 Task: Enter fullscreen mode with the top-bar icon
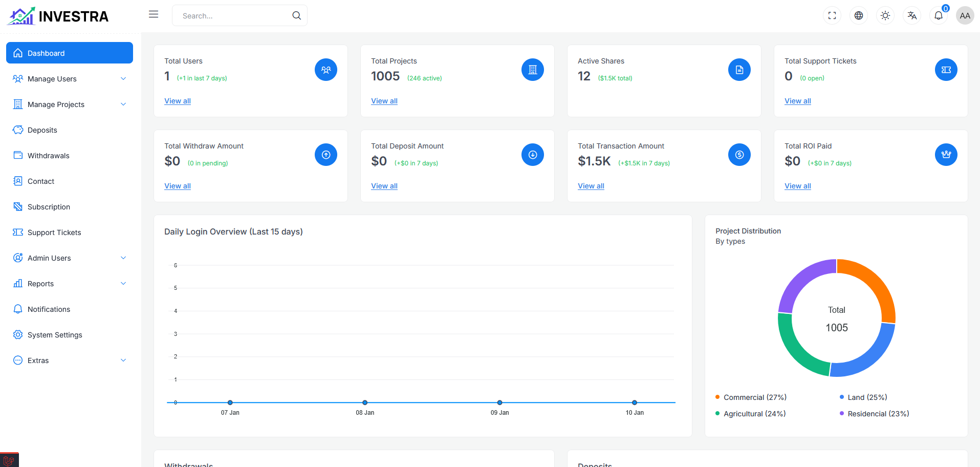pos(832,15)
